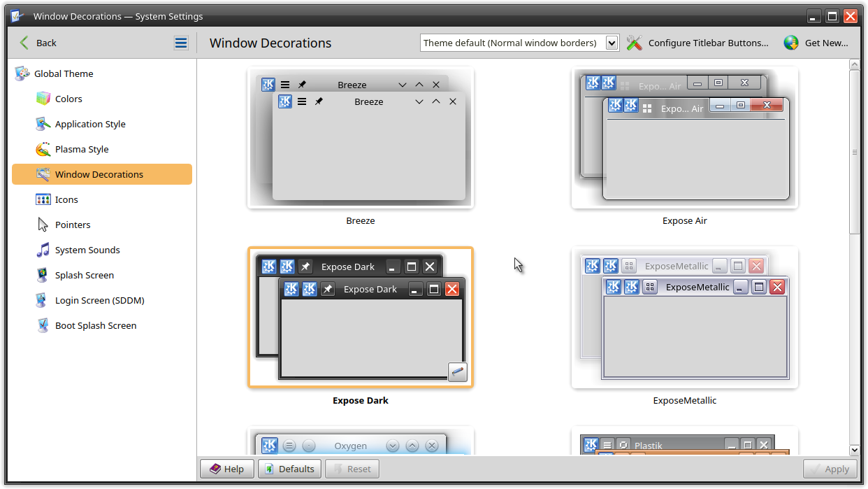Select the Oxygen decoration preview
Viewport: 868px width, 489px height.
[361, 441]
